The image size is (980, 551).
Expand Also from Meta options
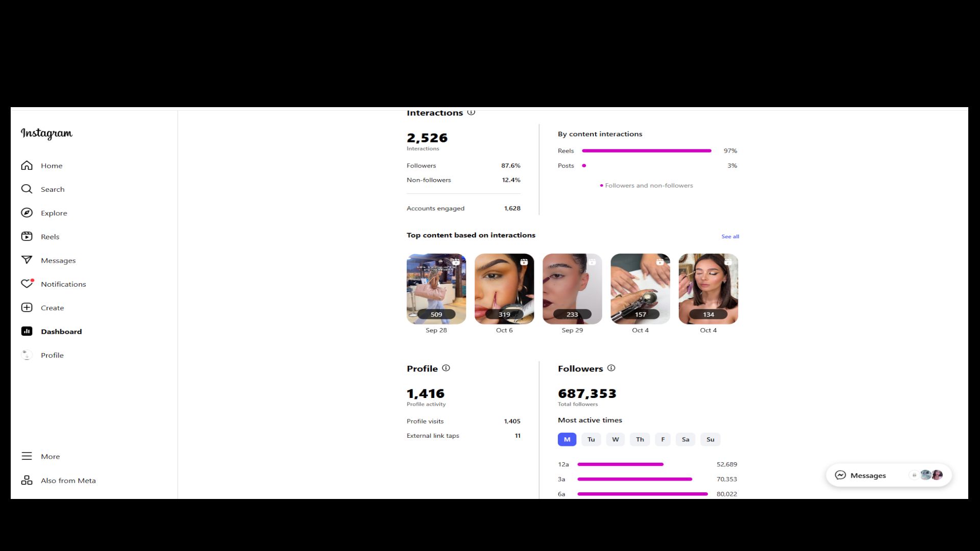coord(58,480)
